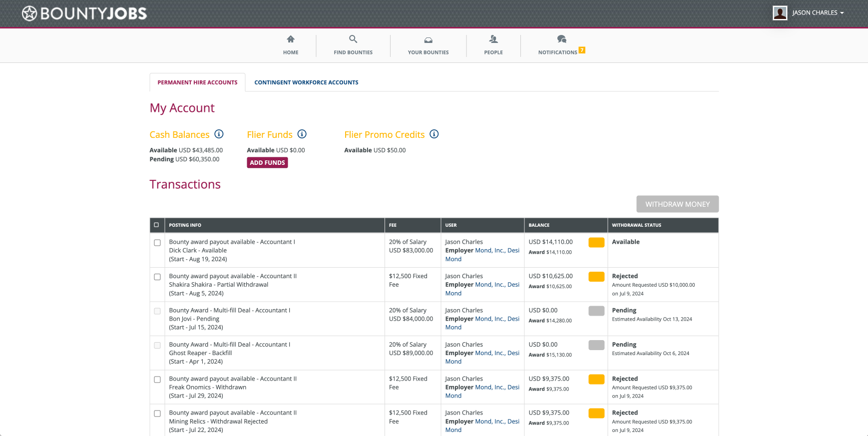The width and height of the screenshot is (868, 436).
Task: Click yellow swatch in Freak Onomics row
Action: click(x=596, y=380)
